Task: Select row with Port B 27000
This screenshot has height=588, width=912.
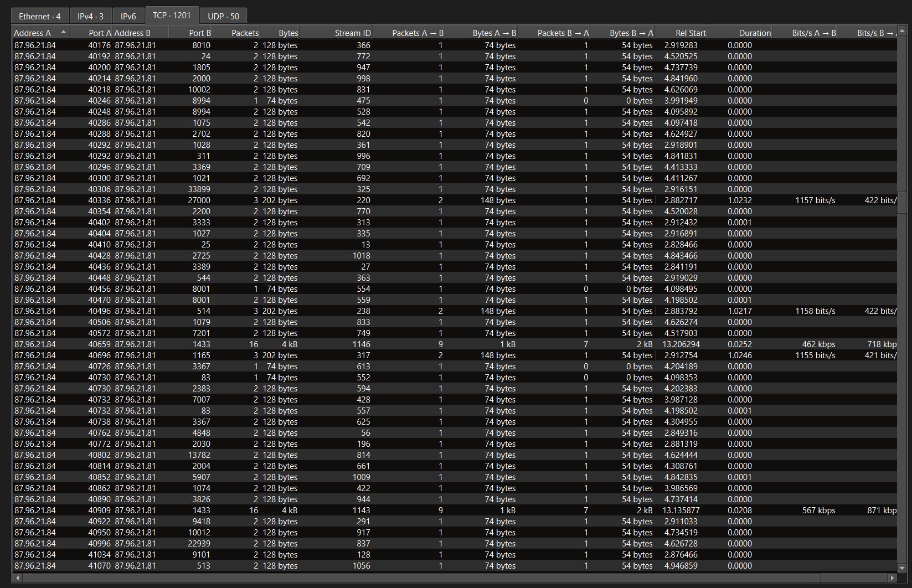Action: [x=454, y=200]
